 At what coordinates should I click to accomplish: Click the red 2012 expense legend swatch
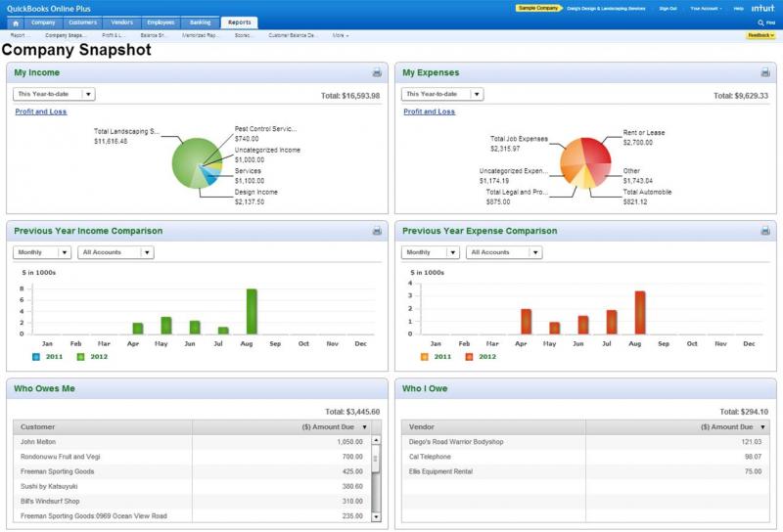469,357
